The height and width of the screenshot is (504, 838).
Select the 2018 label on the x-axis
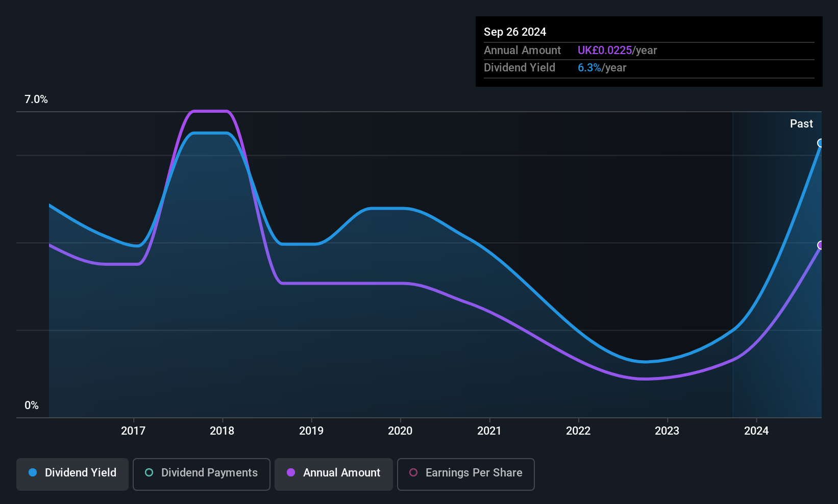tap(222, 431)
